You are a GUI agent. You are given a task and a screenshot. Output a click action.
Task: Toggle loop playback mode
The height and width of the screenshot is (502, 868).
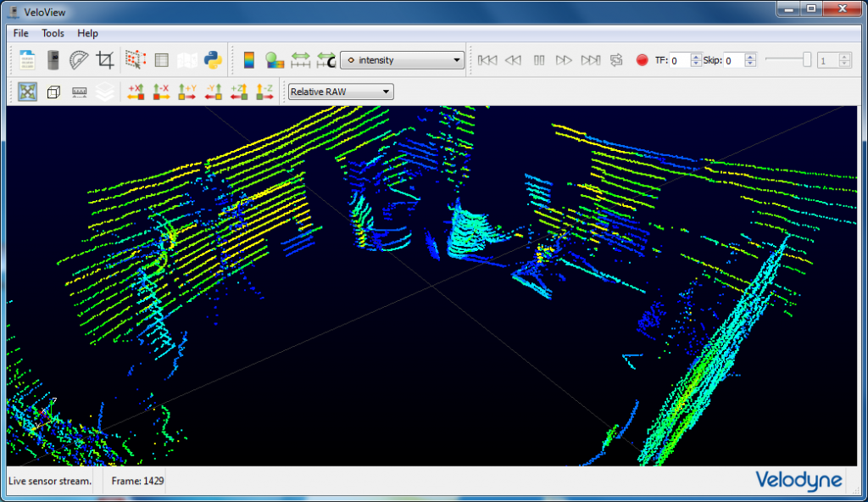coord(617,59)
